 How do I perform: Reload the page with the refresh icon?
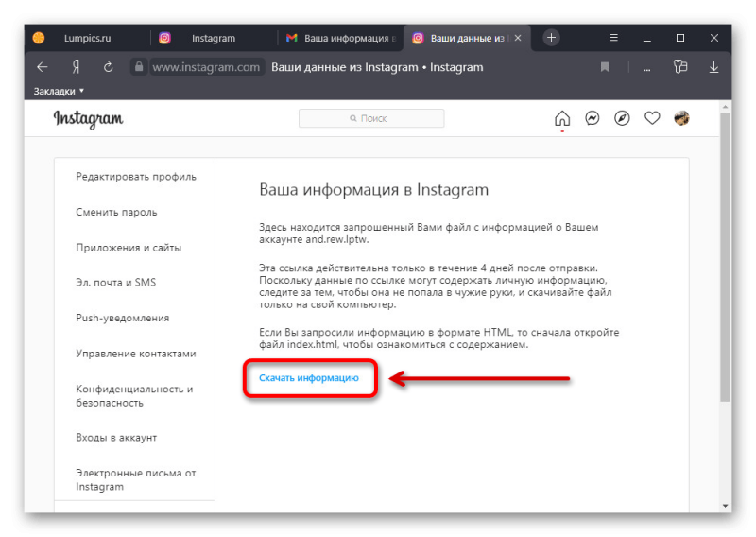point(108,67)
